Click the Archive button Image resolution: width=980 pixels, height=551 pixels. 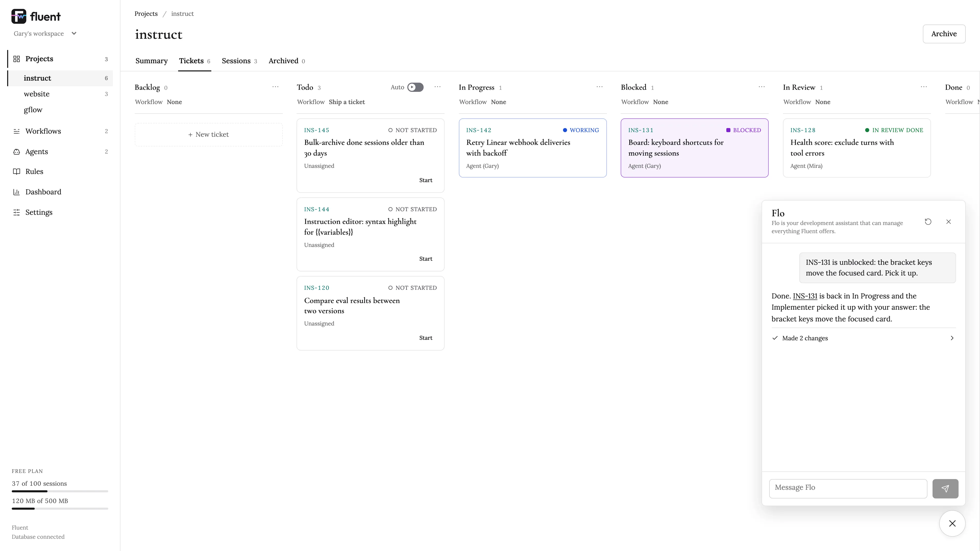coord(944,34)
